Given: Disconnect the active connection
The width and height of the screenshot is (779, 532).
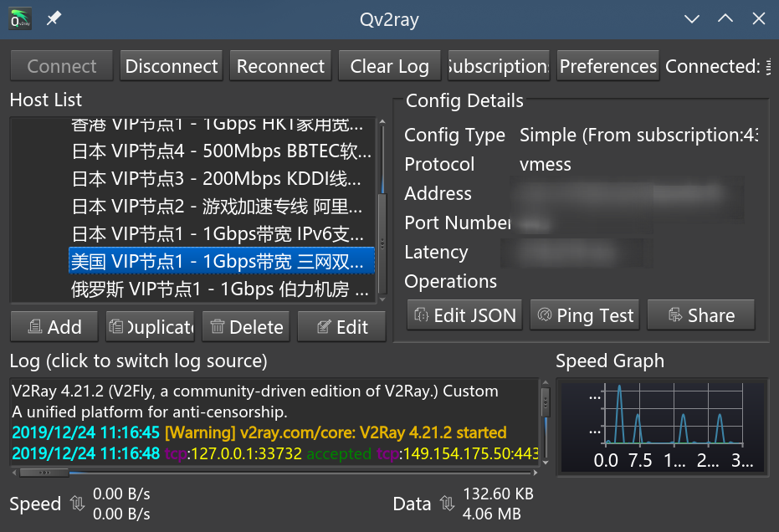Looking at the screenshot, I should point(171,65).
